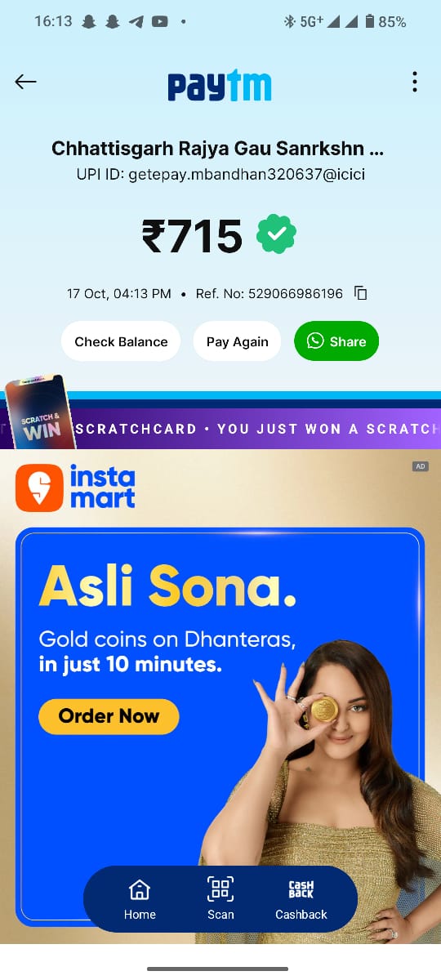441x980 pixels.
Task: Tap the Chhattisgarh Rajya Gau Sanrkshn payee name
Action: tap(217, 149)
